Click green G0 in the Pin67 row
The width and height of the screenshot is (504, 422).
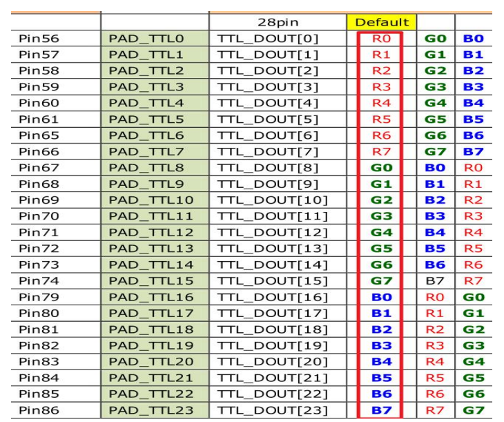[x=382, y=168]
